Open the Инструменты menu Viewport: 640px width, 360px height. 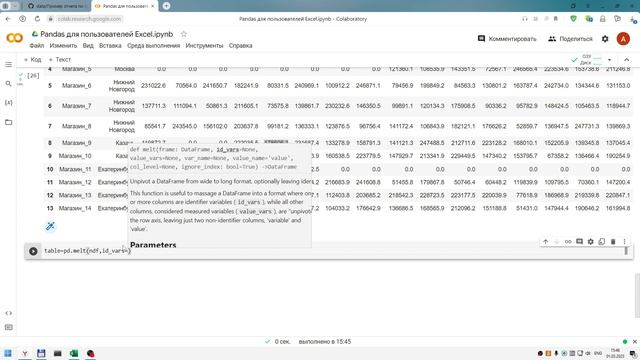click(204, 46)
